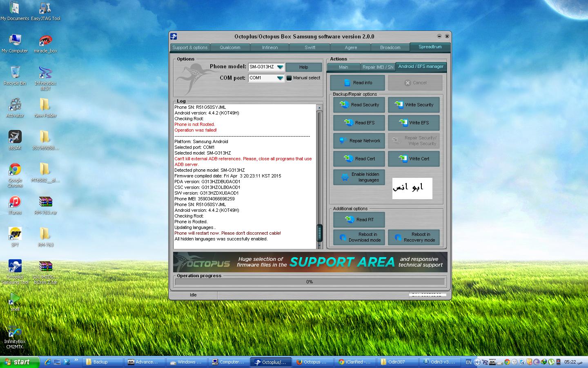This screenshot has height=368, width=588.
Task: Click Enable hidden languages button
Action: [359, 177]
